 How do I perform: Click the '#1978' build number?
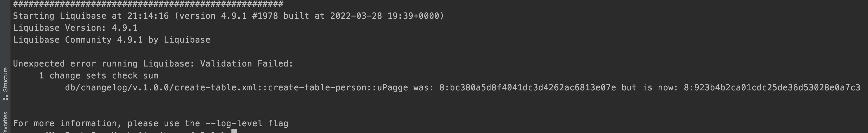coord(265,16)
